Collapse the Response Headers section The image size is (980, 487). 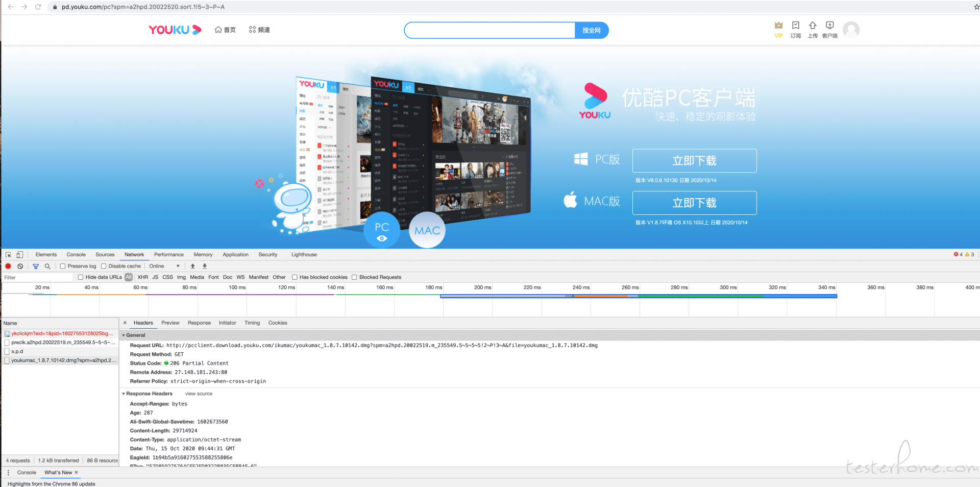tap(124, 394)
